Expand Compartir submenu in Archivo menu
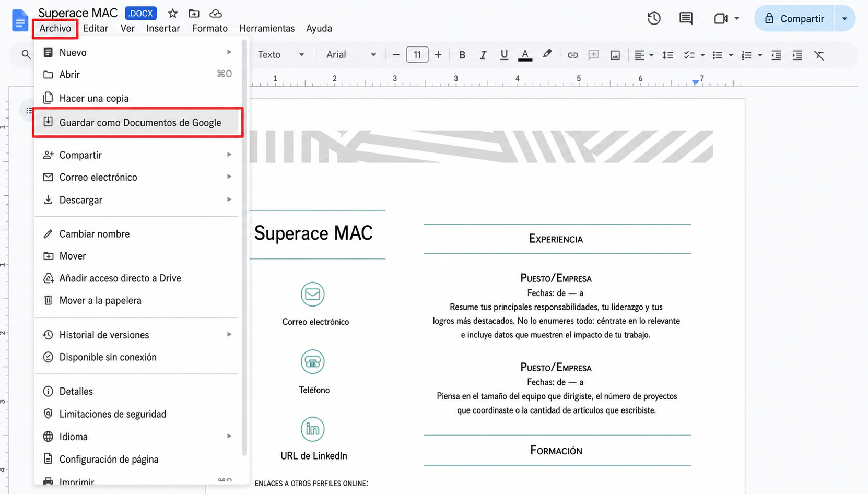 137,155
